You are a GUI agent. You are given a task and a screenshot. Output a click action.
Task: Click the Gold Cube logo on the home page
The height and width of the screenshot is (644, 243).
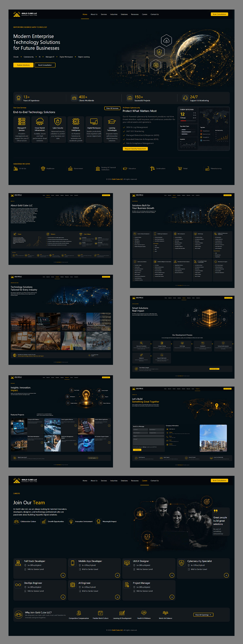coord(25,14)
